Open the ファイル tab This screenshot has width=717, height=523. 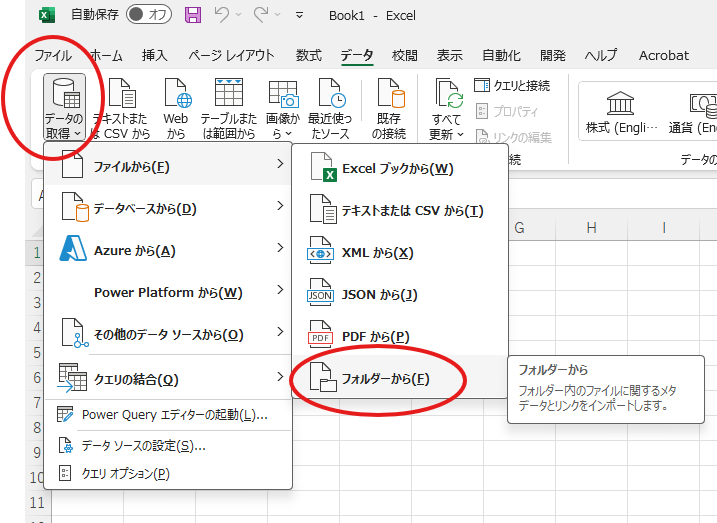point(53,56)
